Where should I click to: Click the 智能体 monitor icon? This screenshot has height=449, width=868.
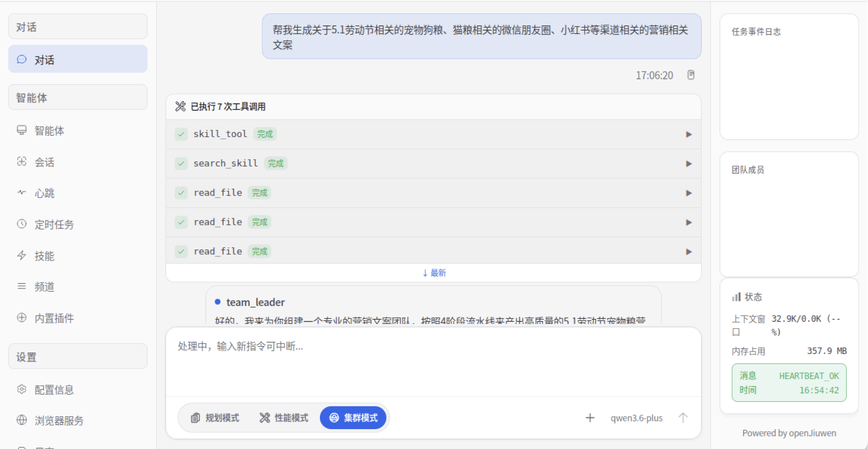pos(22,130)
